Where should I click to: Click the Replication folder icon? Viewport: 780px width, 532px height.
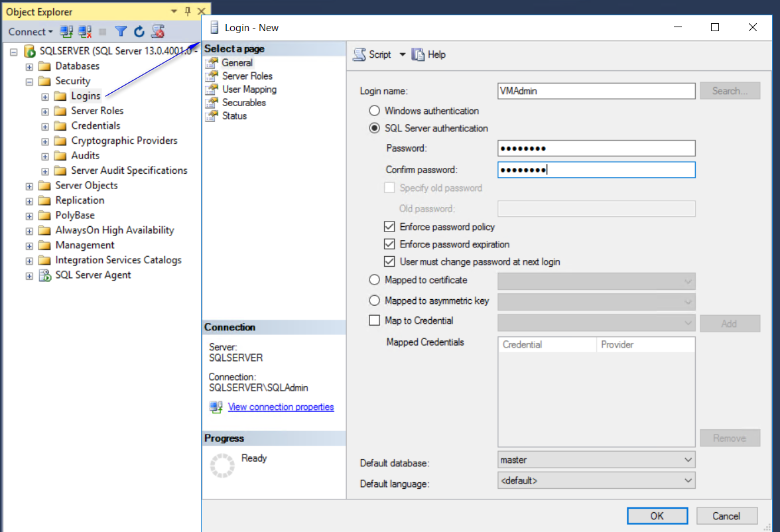[45, 200]
